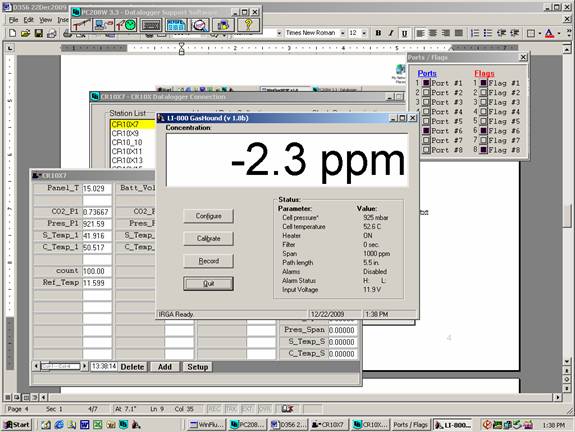Open the PC208W green clock Status icon
Image resolution: width=575 pixels, height=432 pixels.
coord(127,25)
